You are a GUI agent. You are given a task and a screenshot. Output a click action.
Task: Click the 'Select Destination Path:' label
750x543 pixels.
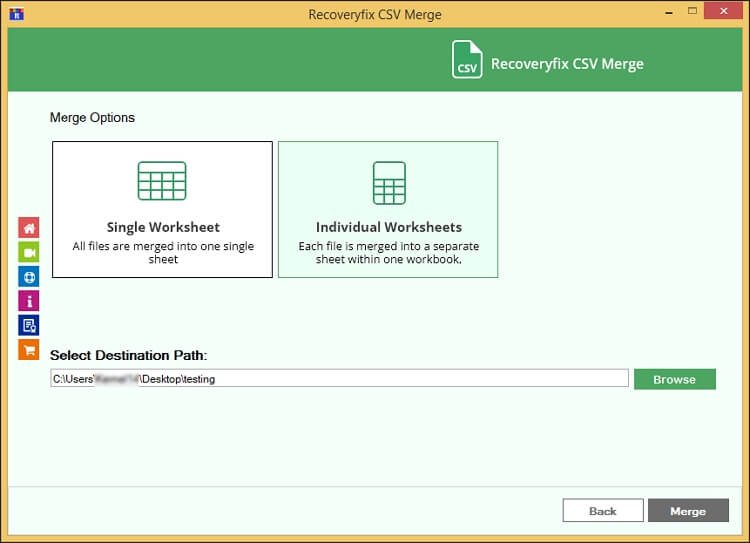click(x=128, y=355)
